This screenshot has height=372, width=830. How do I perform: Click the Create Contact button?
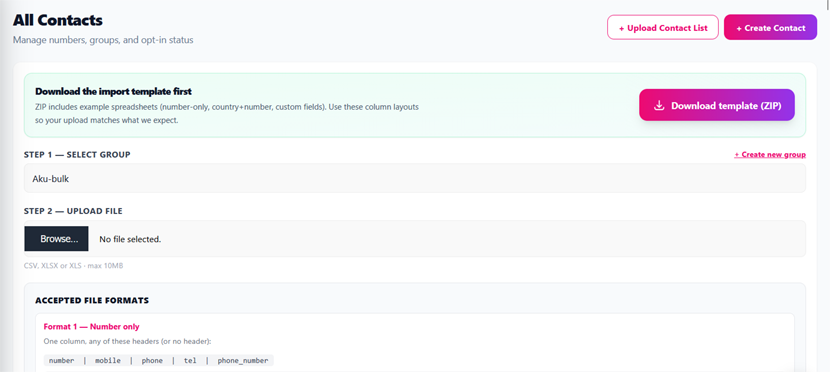pyautogui.click(x=770, y=28)
